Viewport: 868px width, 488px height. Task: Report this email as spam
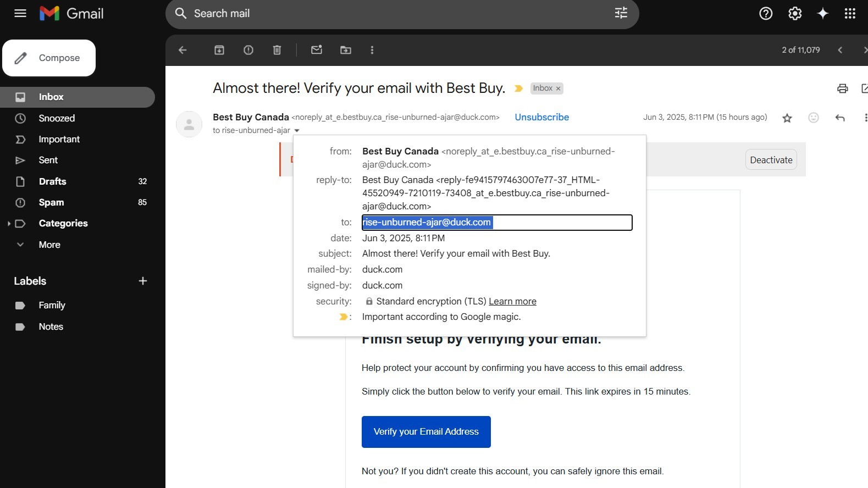pyautogui.click(x=248, y=50)
